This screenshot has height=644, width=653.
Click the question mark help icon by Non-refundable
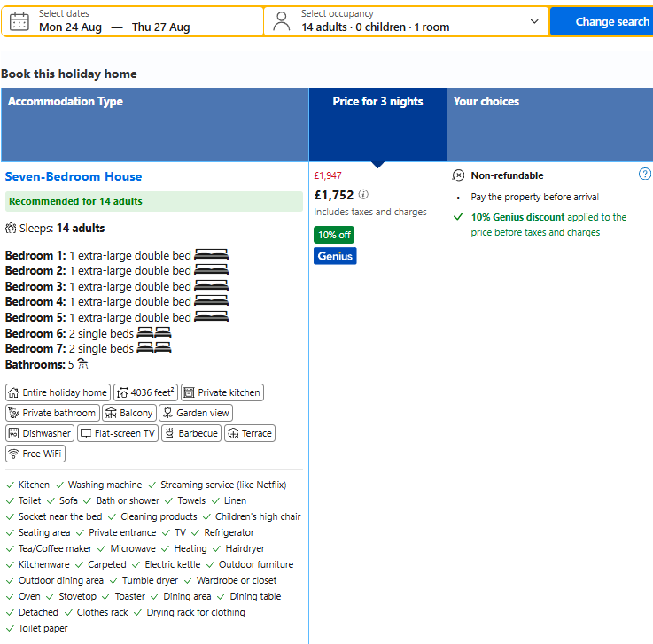tap(645, 174)
